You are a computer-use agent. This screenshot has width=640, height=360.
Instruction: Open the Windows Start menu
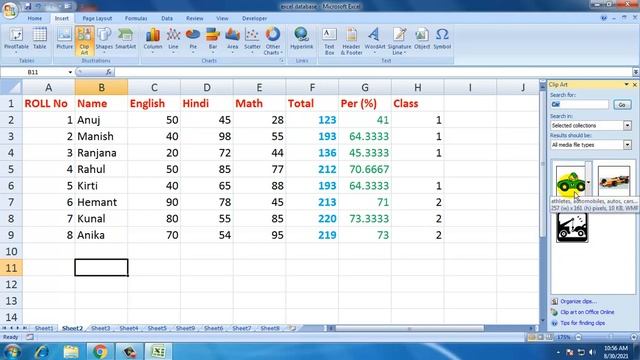click(x=12, y=351)
